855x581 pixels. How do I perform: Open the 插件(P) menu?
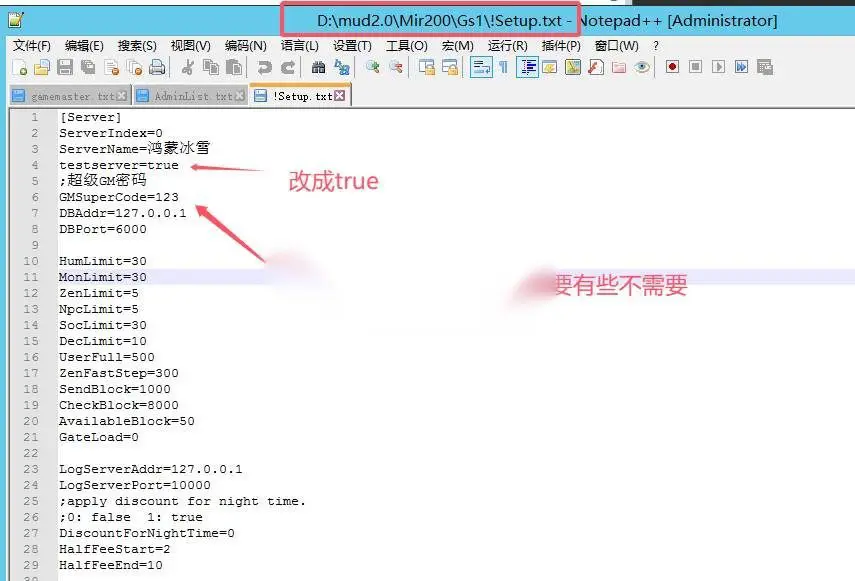pos(561,46)
